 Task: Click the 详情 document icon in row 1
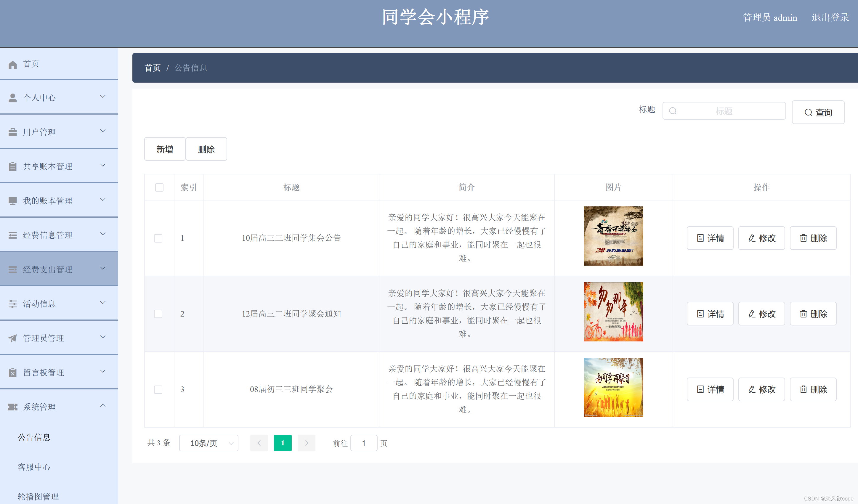click(700, 238)
